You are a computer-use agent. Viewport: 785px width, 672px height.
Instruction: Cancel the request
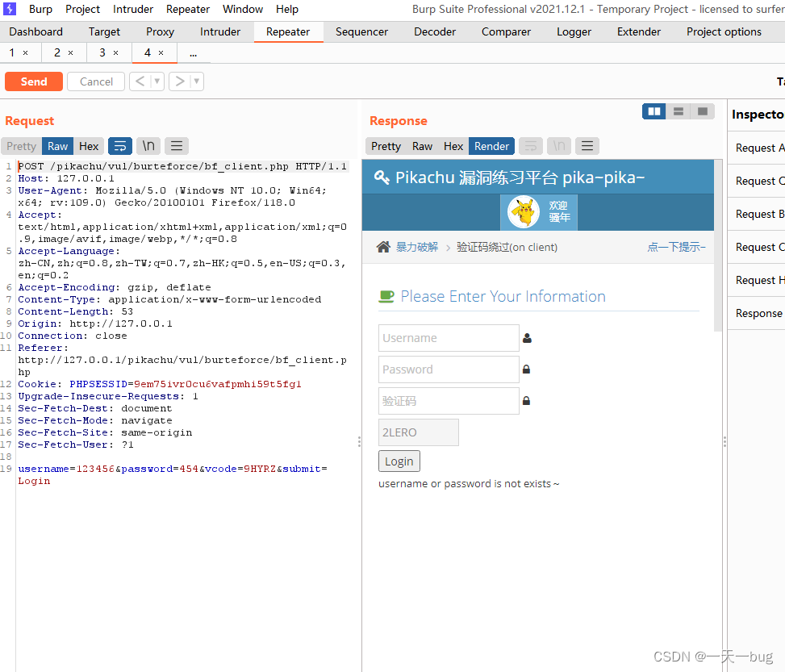pos(96,81)
